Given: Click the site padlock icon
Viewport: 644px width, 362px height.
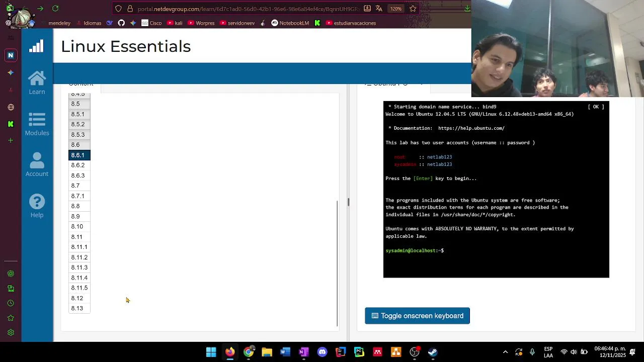Looking at the screenshot, I should [x=130, y=9].
